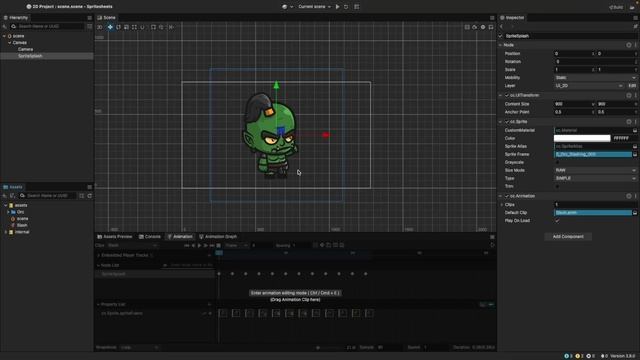Viewport: 640px width, 360px height.
Task: Collapse the assets root folder
Action: [x=5, y=205]
